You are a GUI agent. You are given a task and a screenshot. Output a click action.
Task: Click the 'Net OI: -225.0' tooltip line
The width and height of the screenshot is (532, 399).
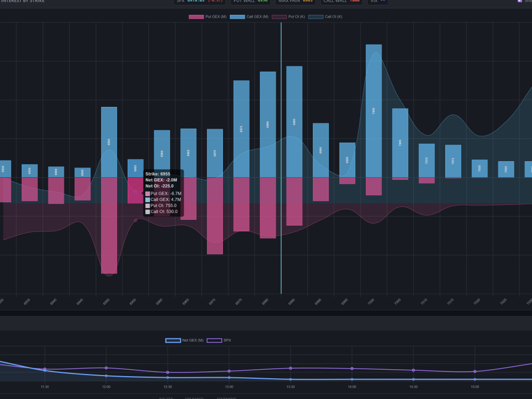[x=160, y=186]
